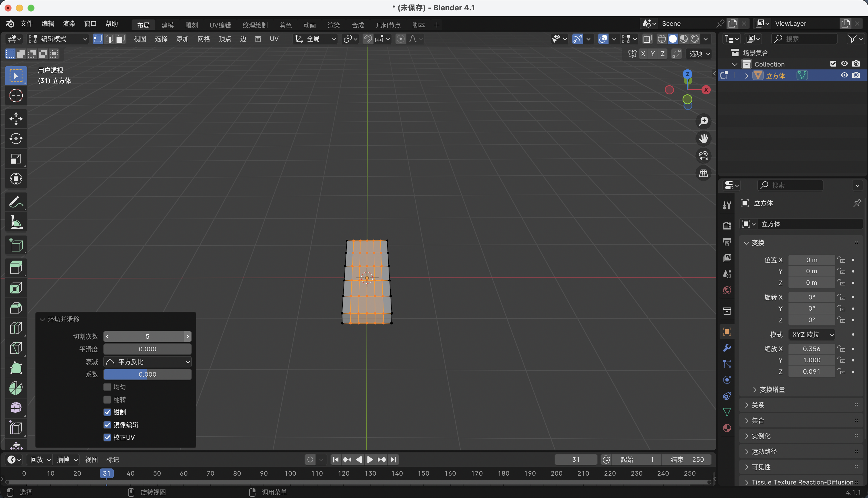Viewport: 868px width, 498px height.
Task: Open the 网格 menu
Action: tap(204, 39)
